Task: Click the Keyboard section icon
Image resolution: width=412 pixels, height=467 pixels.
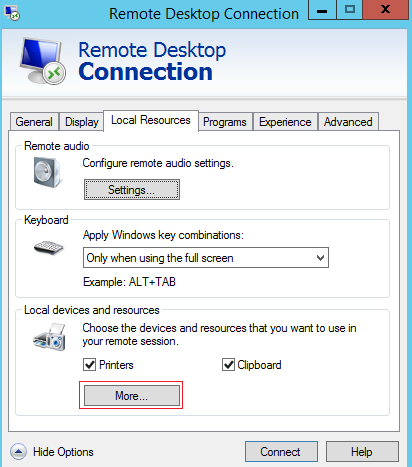Action: click(49, 248)
